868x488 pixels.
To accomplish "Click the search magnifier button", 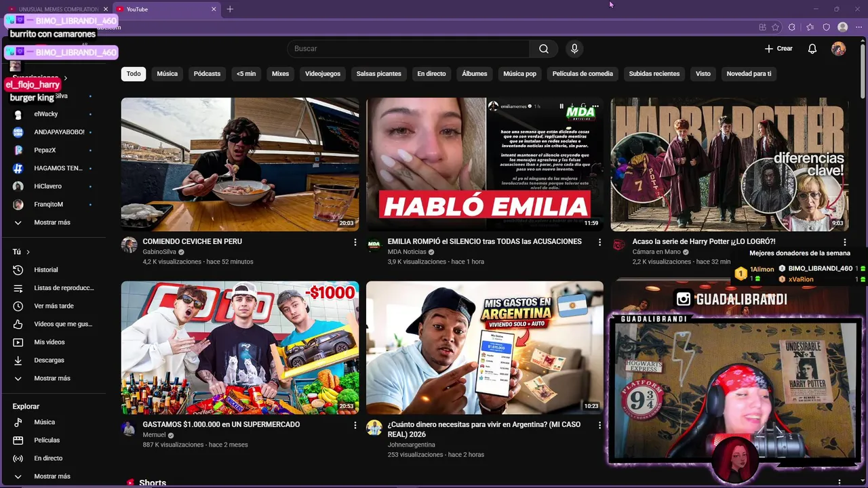I will point(544,49).
